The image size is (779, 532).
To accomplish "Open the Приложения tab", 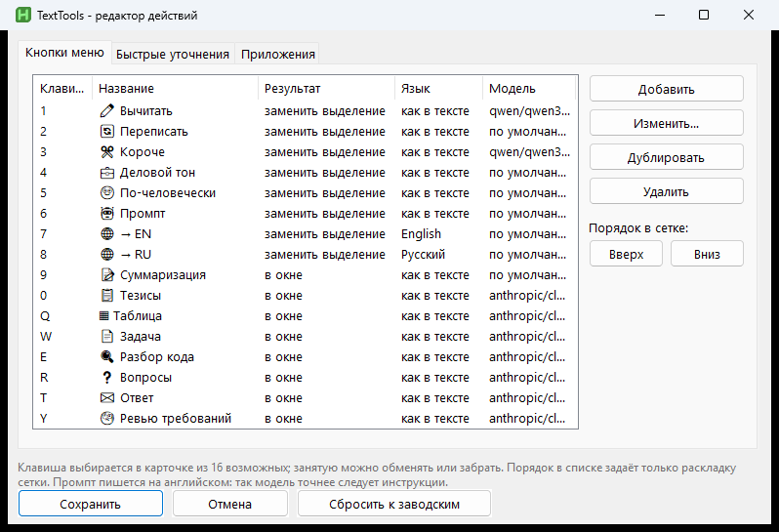I will [277, 54].
